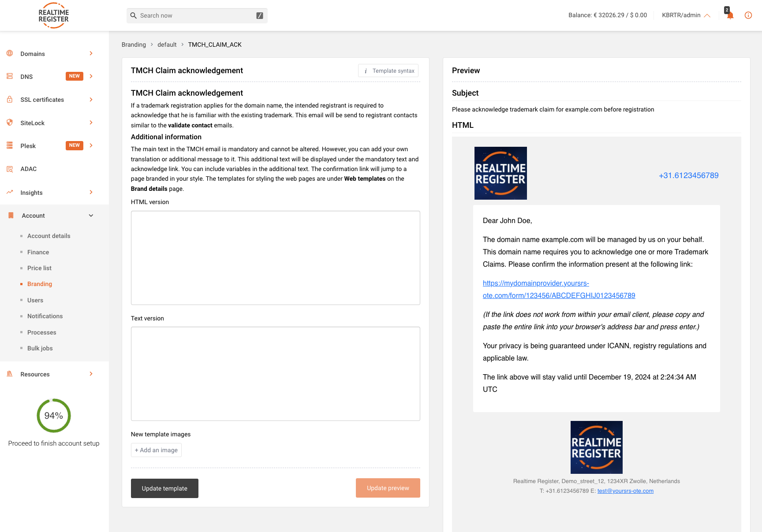Open the KBRTR/admin user dropdown
Image resolution: width=762 pixels, height=532 pixels.
point(686,15)
